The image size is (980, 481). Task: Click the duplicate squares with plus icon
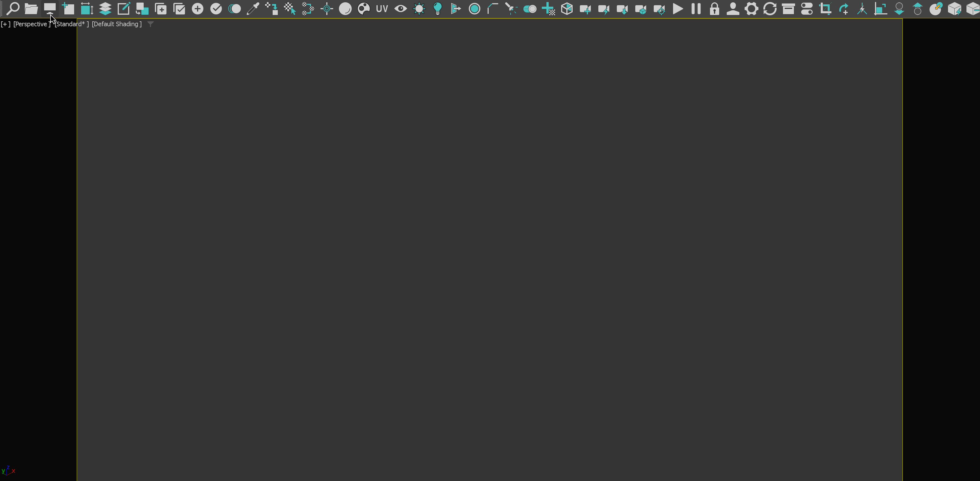(160, 8)
